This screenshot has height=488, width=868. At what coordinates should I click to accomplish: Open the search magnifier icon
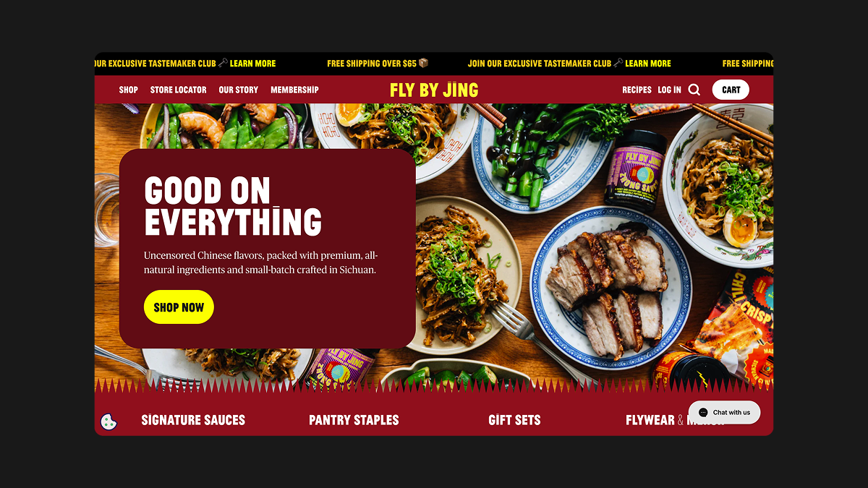click(x=694, y=90)
